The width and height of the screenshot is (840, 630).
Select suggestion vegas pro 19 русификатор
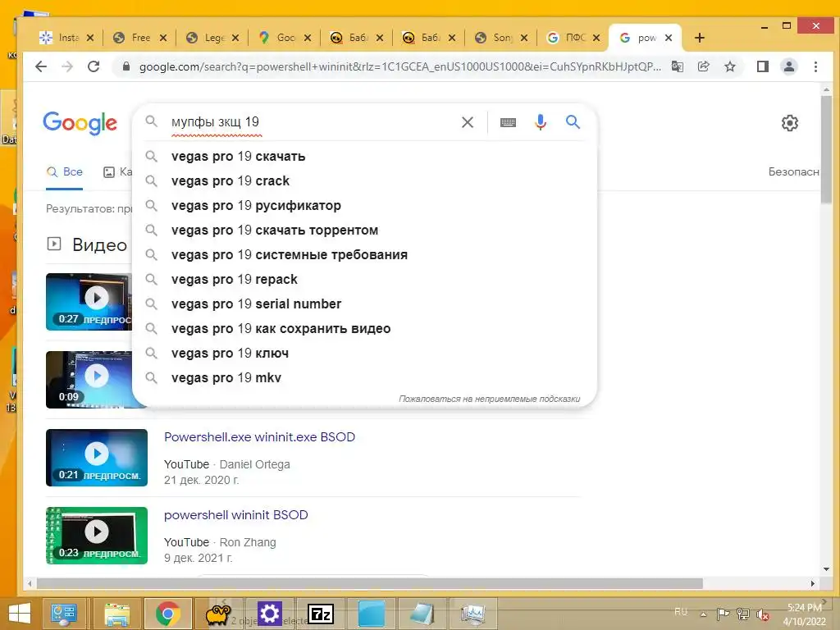(364, 206)
